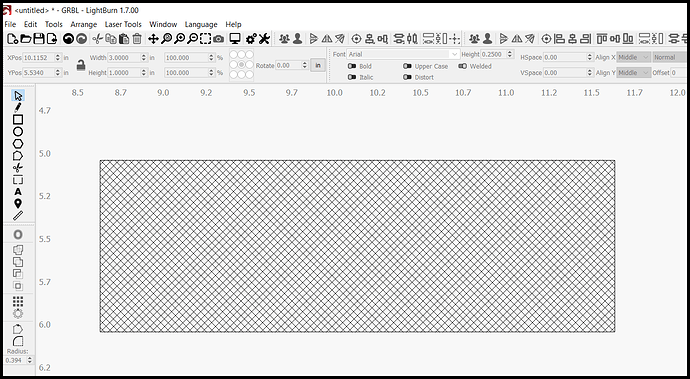Select the Ellipse tool
690x379 pixels.
point(18,132)
